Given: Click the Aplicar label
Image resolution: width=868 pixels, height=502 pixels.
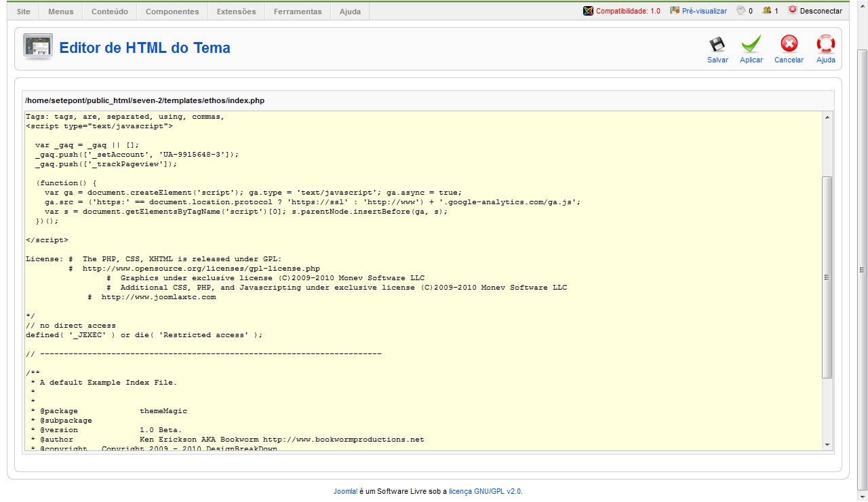Looking at the screenshot, I should (x=751, y=60).
